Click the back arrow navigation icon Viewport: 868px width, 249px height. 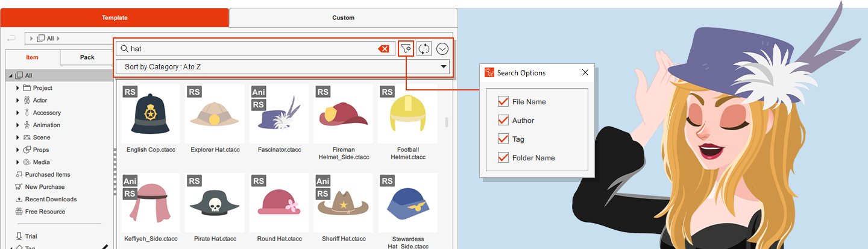(x=11, y=38)
